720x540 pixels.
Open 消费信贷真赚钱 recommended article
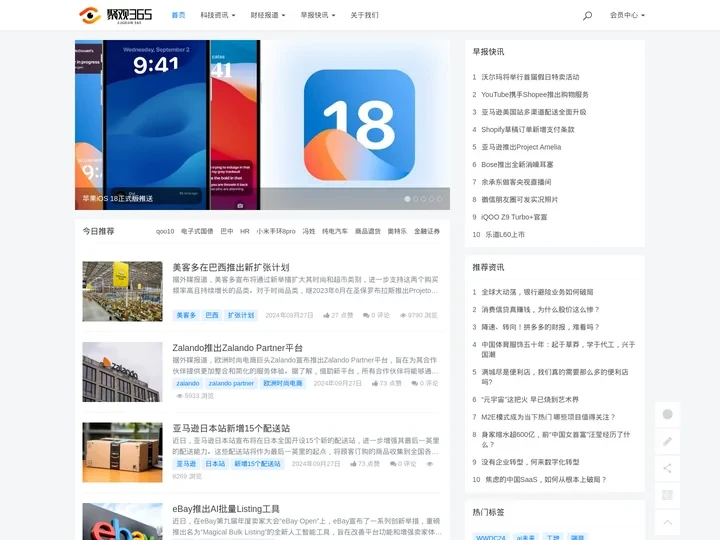pos(540,309)
